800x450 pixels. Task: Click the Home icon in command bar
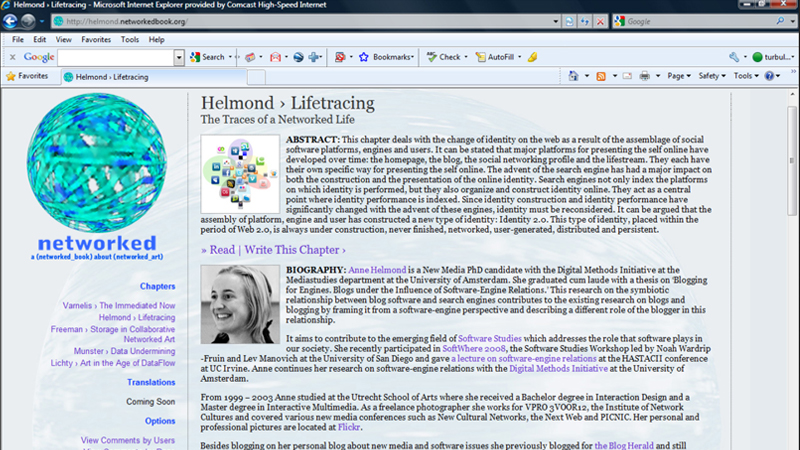click(x=573, y=76)
